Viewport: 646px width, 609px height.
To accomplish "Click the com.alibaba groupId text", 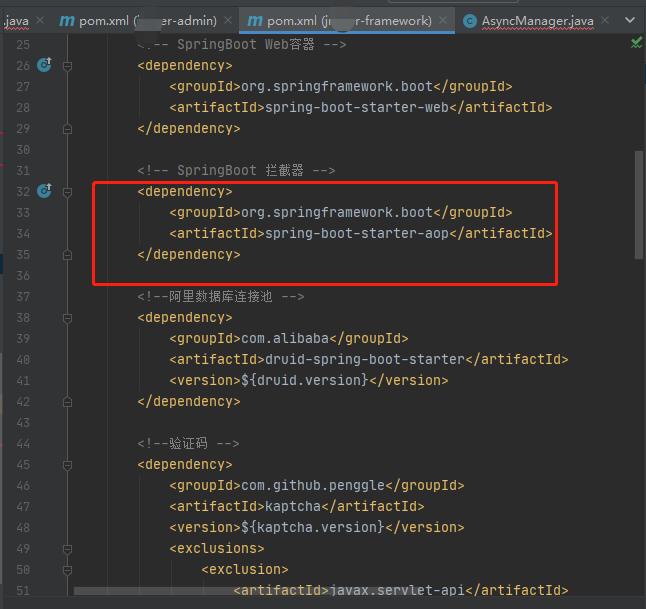I will [285, 339].
